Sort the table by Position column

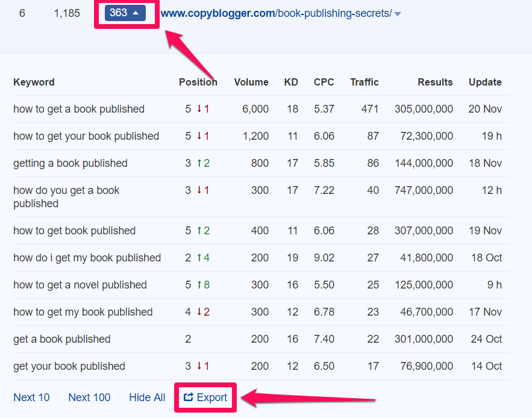click(198, 83)
